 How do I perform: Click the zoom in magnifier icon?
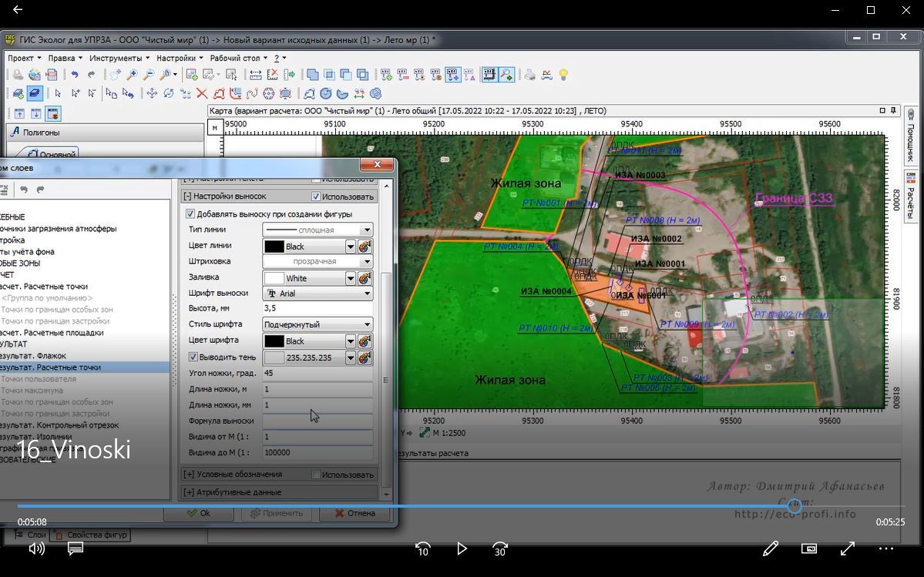coord(132,75)
